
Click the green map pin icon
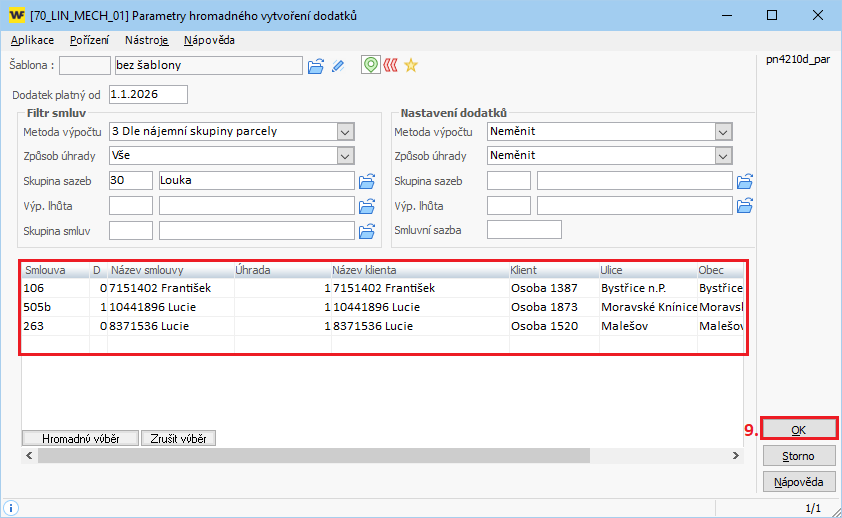[370, 66]
